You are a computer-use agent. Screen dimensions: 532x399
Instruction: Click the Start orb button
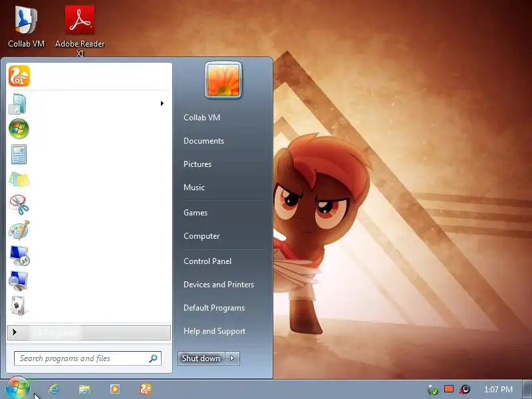(x=17, y=388)
